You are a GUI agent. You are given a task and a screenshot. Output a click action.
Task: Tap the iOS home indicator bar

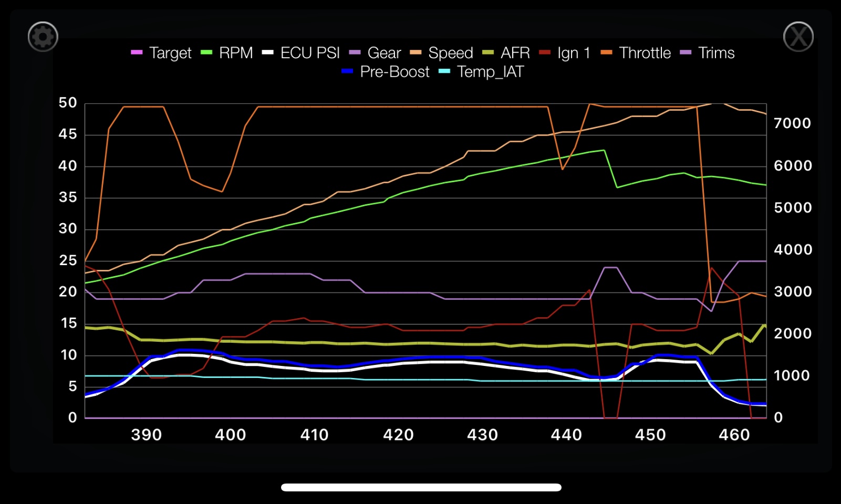point(421,487)
